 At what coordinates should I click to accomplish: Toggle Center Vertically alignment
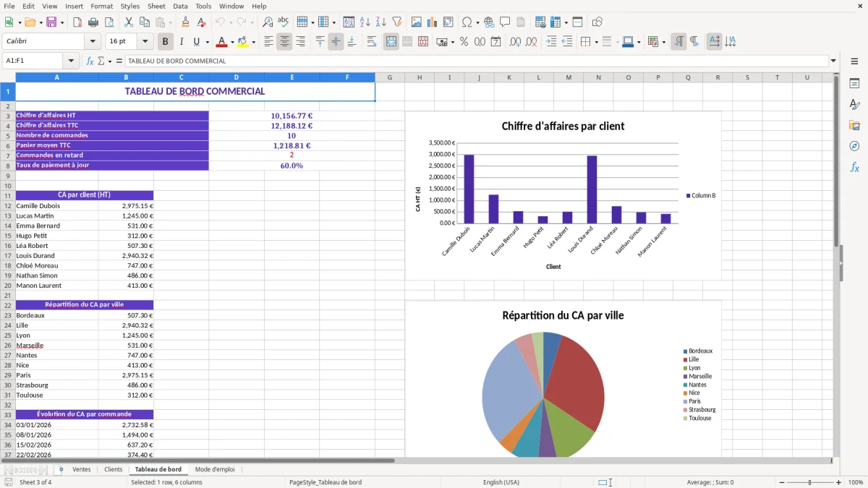click(x=336, y=42)
